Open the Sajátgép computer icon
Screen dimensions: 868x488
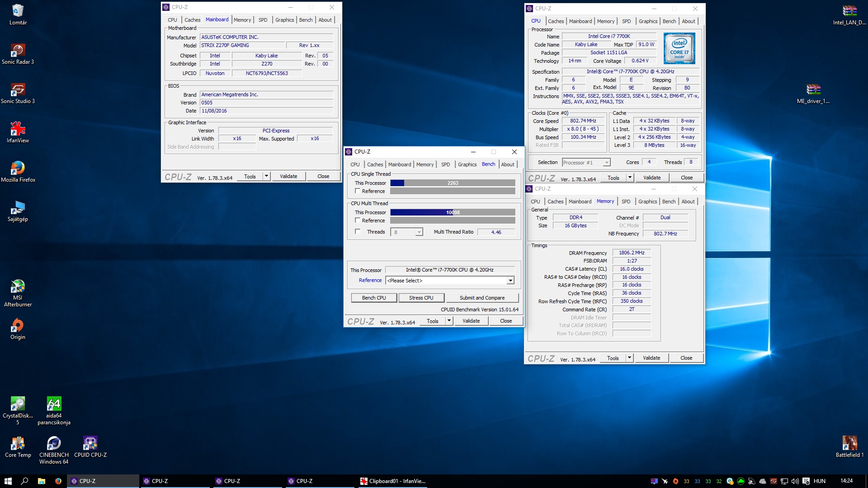click(18, 211)
